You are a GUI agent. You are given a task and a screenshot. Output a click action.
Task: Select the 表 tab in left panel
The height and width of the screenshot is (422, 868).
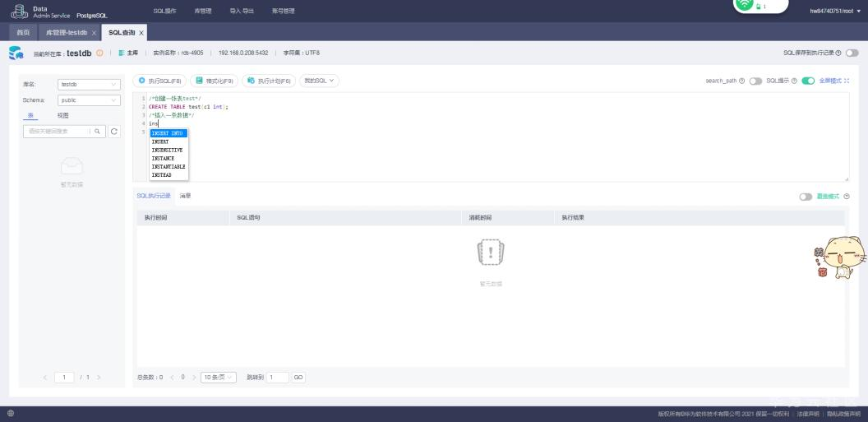point(31,116)
